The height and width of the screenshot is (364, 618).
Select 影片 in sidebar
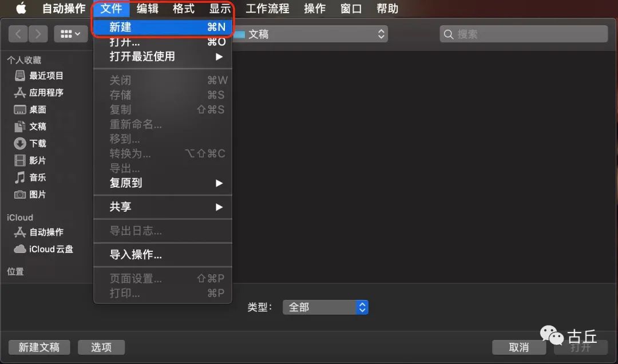(x=30, y=160)
